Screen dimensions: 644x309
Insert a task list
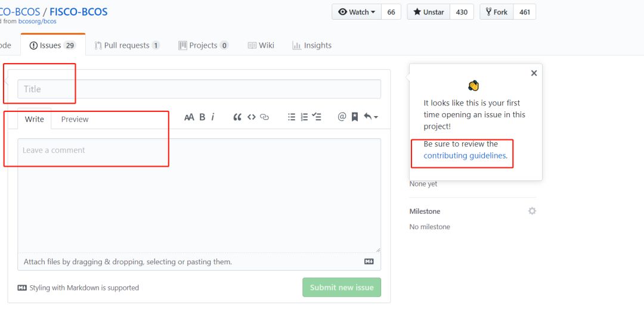pyautogui.click(x=316, y=117)
